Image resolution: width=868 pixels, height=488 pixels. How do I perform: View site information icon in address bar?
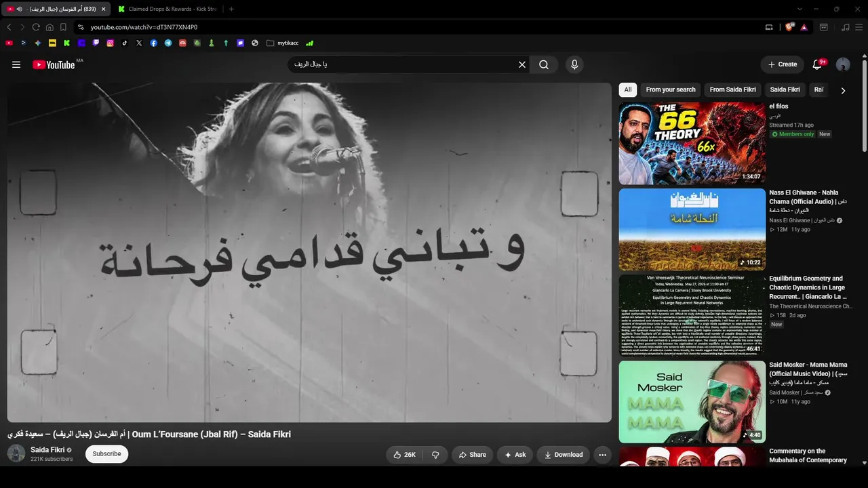coord(81,27)
